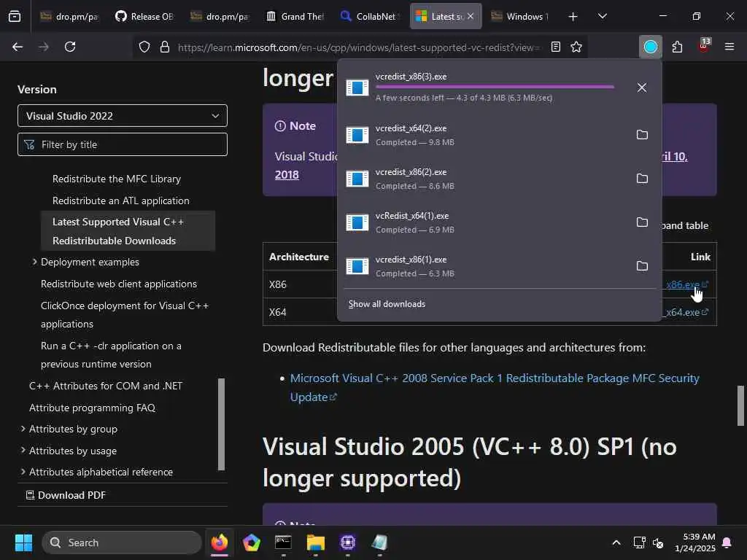This screenshot has width=747, height=560.
Task: Open the Visual C++ 2008 SP1 MFC Security Update link
Action: tap(495, 388)
